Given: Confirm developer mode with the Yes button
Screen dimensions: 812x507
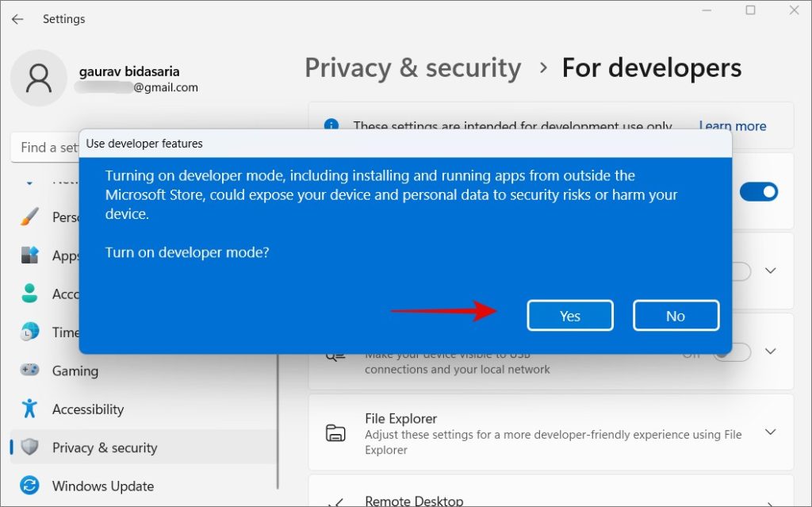Looking at the screenshot, I should point(569,315).
